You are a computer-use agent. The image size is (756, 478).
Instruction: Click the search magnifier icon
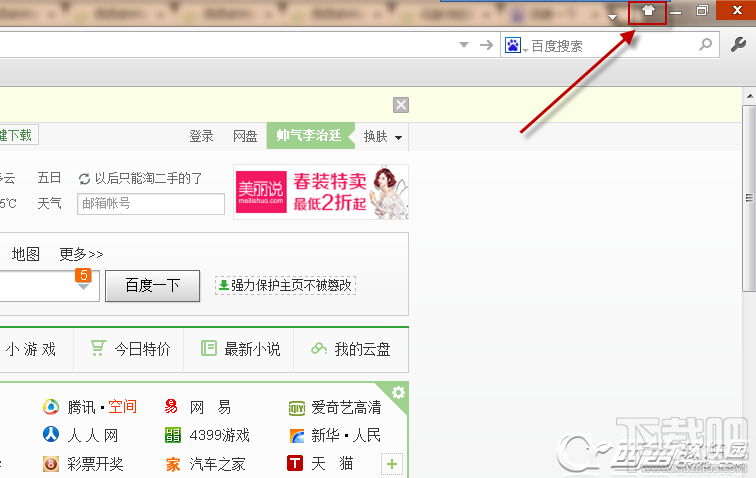[705, 44]
